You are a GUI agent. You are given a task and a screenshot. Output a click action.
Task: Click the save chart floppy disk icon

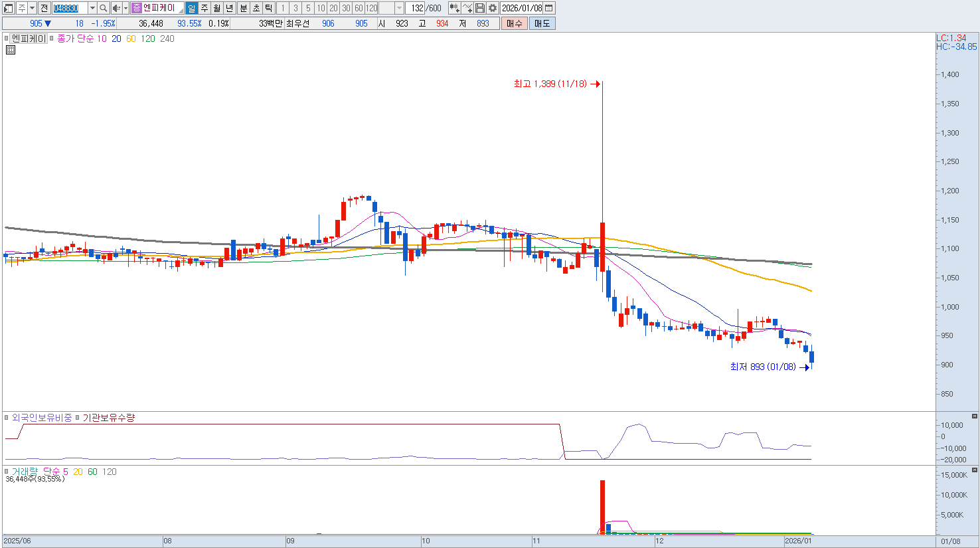480,8
